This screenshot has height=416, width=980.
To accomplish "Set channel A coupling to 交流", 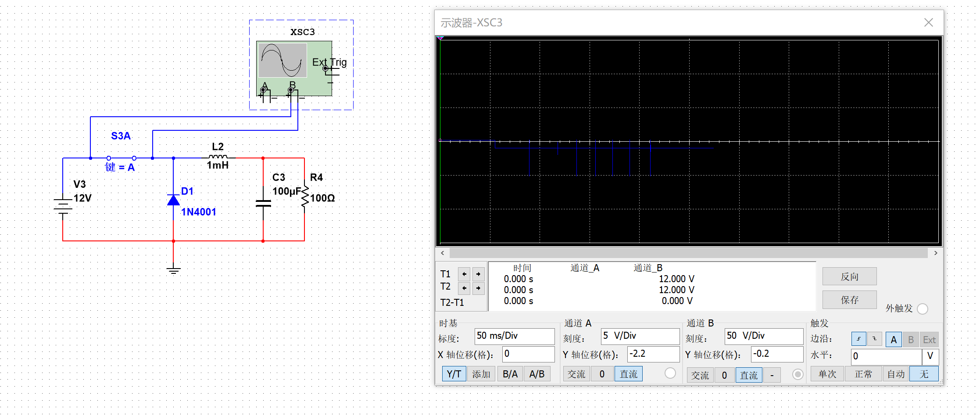I will click(x=576, y=374).
